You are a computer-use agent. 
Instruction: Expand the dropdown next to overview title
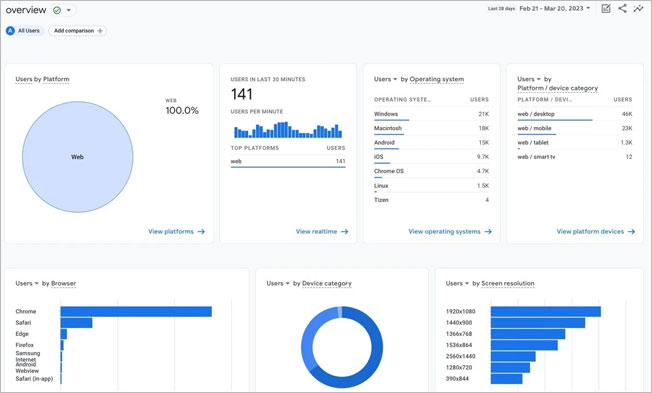pos(69,10)
